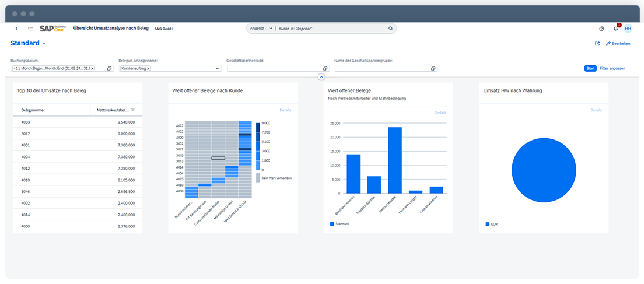
Task: Open the help question mark icon
Action: (x=601, y=29)
